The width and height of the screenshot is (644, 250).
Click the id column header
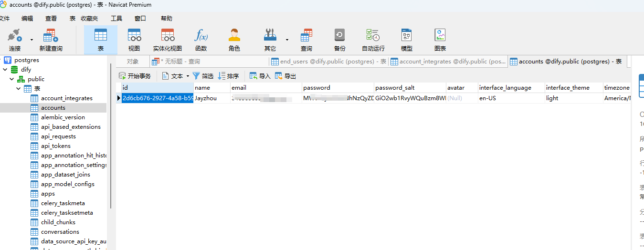(x=158, y=88)
